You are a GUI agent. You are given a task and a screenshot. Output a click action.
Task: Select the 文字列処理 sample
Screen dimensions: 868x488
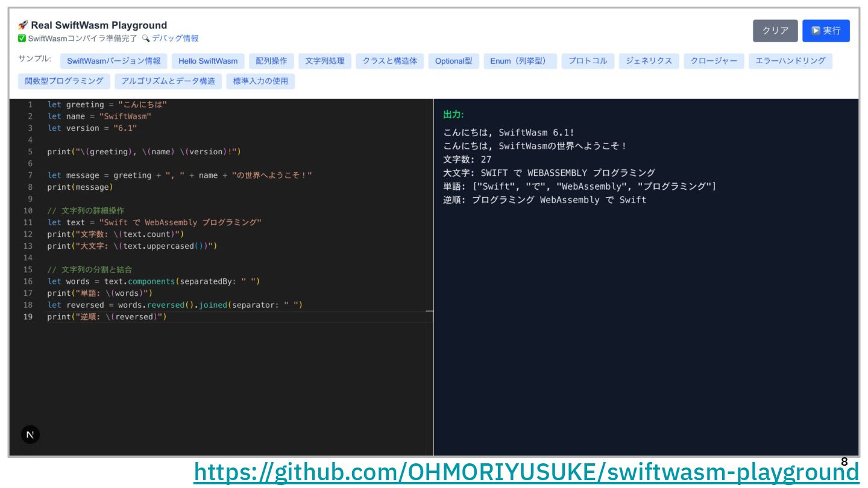coord(325,61)
